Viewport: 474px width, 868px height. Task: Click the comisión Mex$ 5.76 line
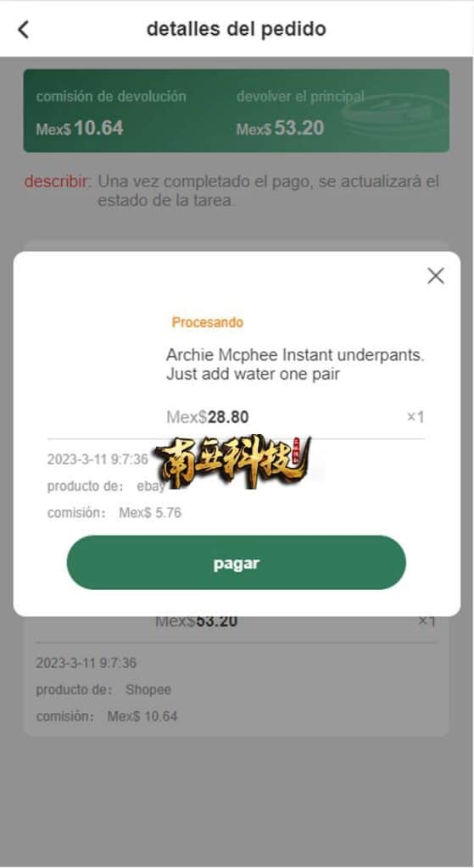pos(114,513)
